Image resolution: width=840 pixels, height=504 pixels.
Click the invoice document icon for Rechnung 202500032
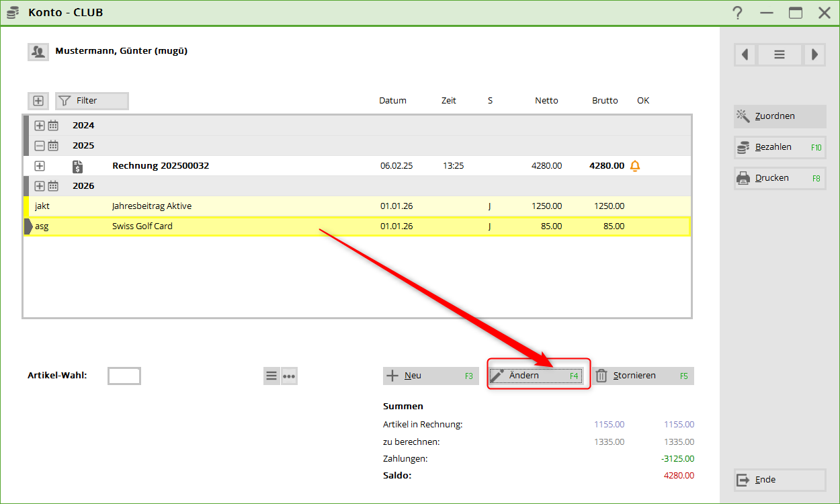78,166
